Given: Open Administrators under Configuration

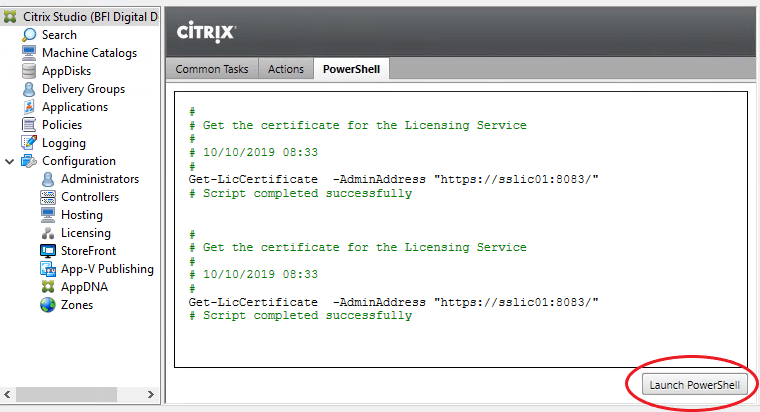Looking at the screenshot, I should [100, 179].
